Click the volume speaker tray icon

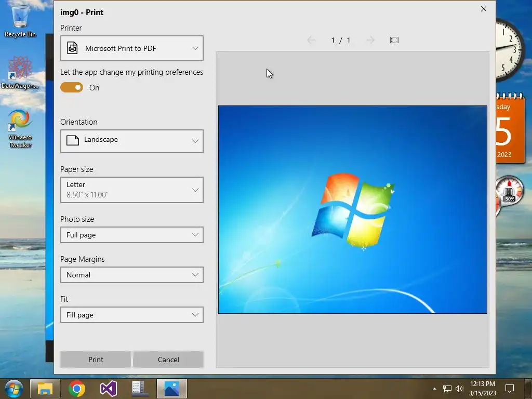(x=459, y=389)
